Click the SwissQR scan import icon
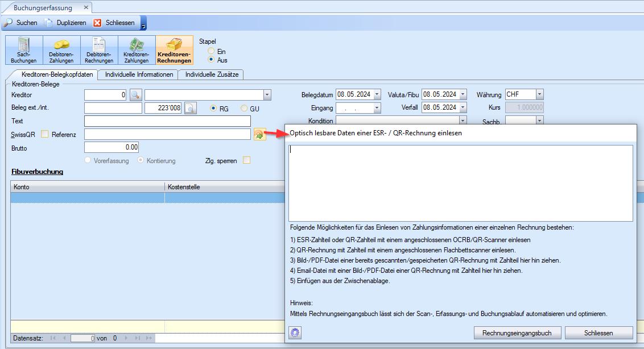The height and width of the screenshot is (349, 644). [x=259, y=135]
